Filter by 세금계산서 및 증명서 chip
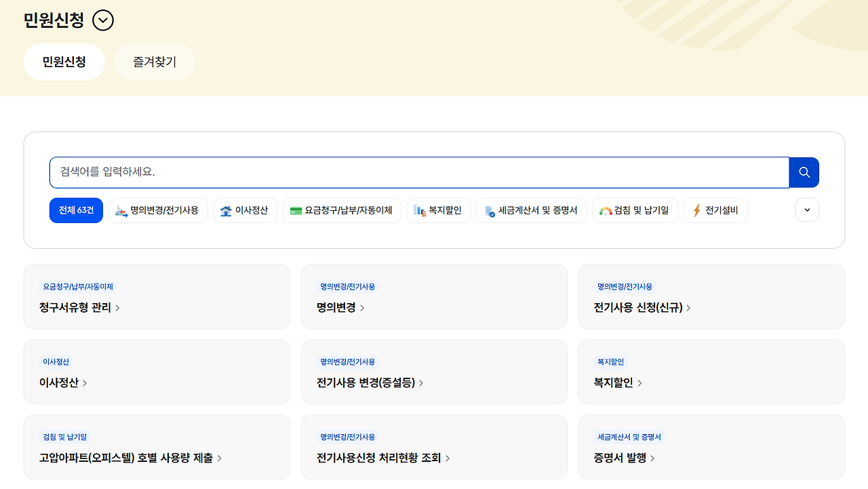 point(532,210)
